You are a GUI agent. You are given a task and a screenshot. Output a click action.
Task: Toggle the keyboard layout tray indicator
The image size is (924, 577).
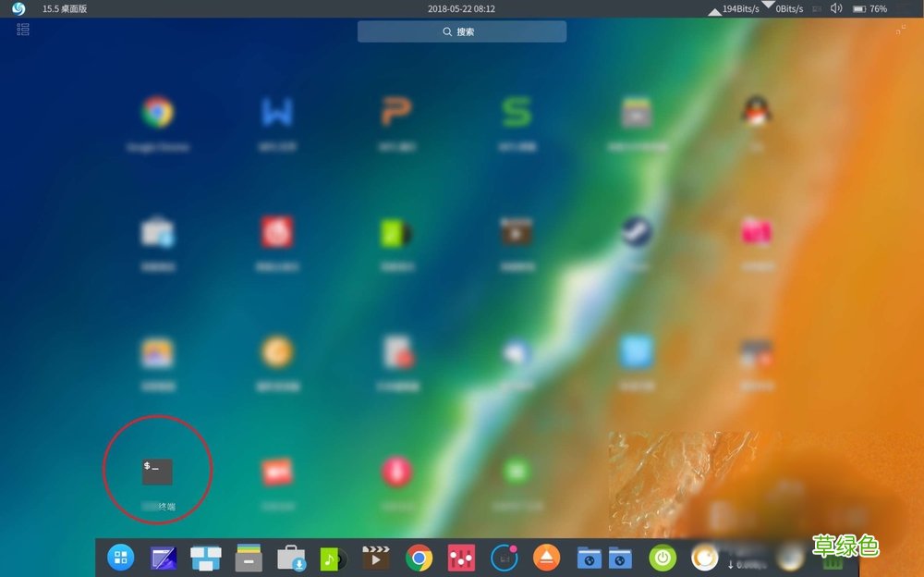click(816, 8)
